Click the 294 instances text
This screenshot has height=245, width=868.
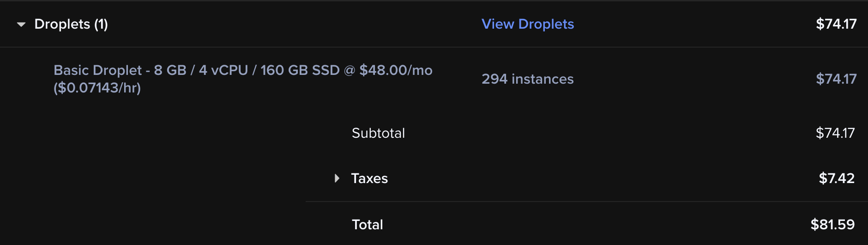[x=527, y=79]
